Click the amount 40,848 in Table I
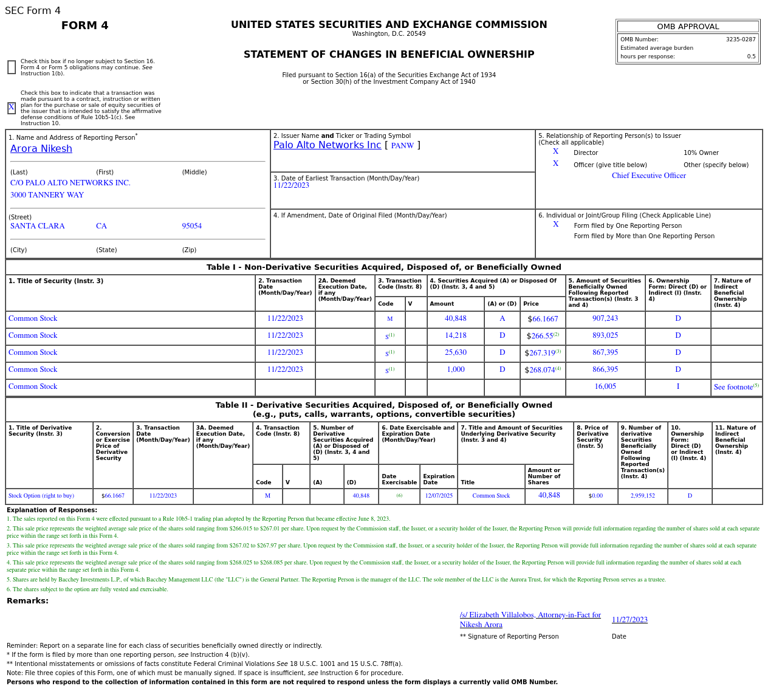 456,318
